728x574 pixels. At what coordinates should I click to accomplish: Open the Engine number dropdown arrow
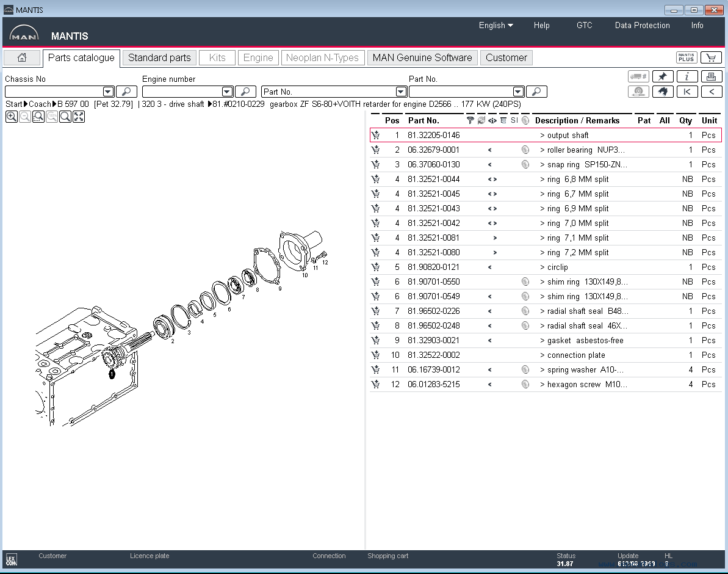click(x=227, y=92)
